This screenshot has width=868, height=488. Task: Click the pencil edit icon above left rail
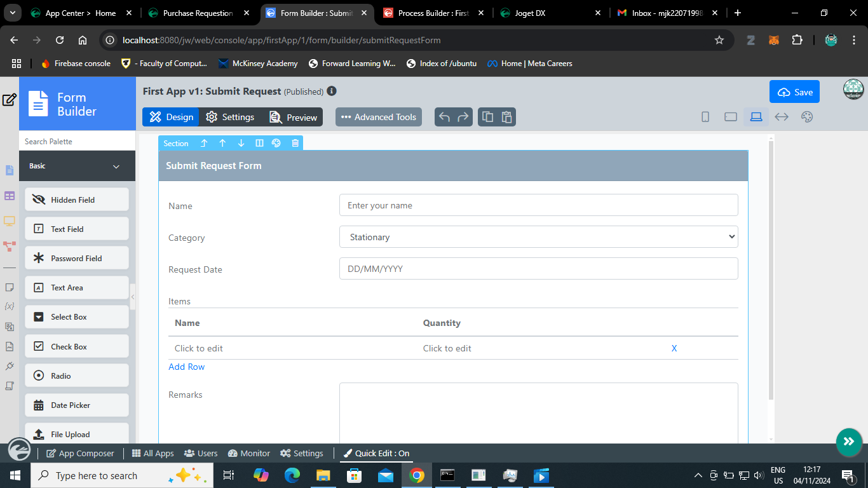coord(10,100)
